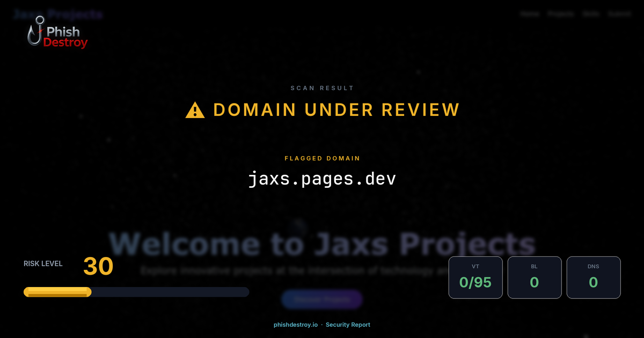View the Security Report

(348, 325)
